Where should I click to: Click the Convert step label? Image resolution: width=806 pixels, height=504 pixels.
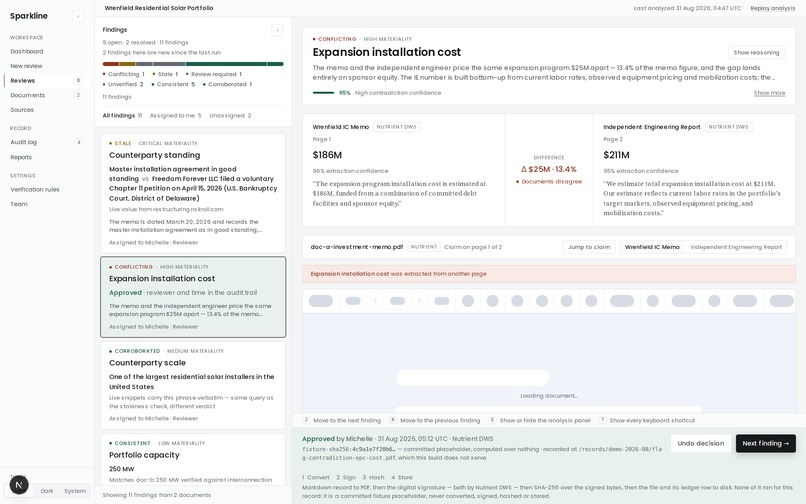coord(316,477)
